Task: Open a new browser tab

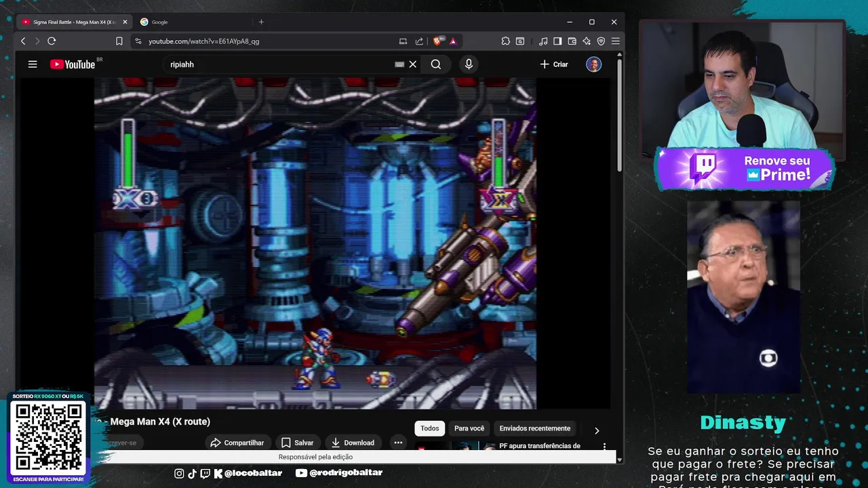Action: 261,22
